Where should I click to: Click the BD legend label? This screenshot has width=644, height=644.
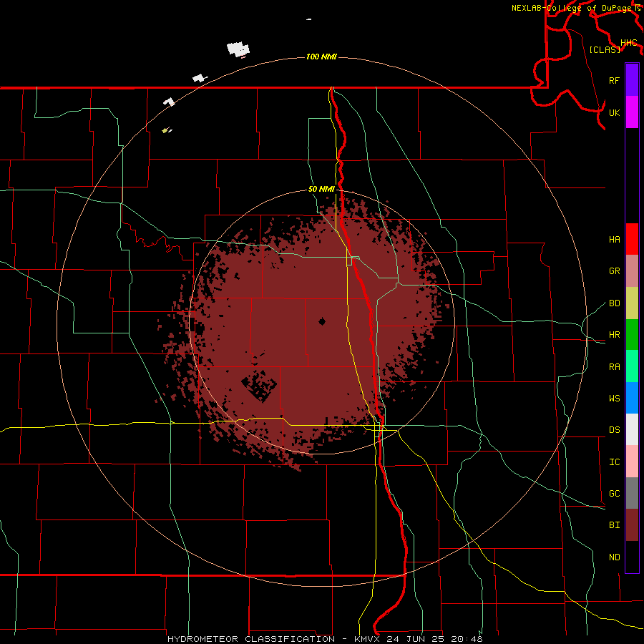pos(614,303)
